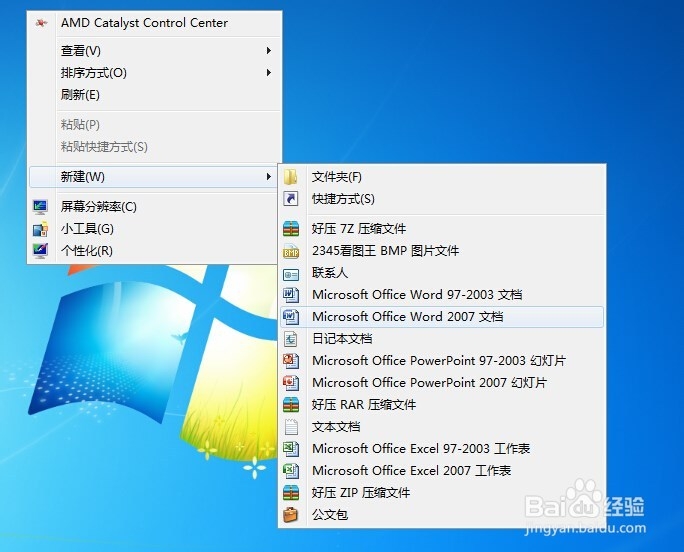Image resolution: width=684 pixels, height=552 pixels.
Task: Create Microsoft Office PowerPoint 97-2003 幻灯片
Action: tap(442, 360)
